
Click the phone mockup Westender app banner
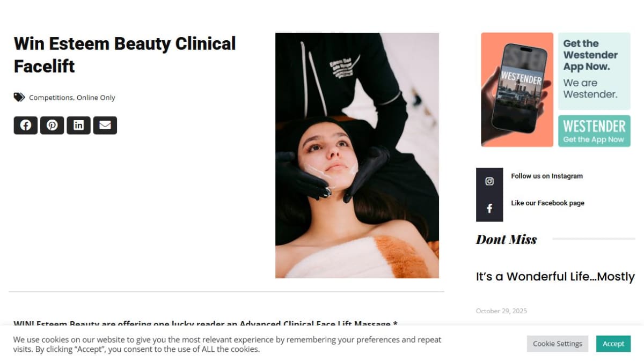click(x=517, y=90)
